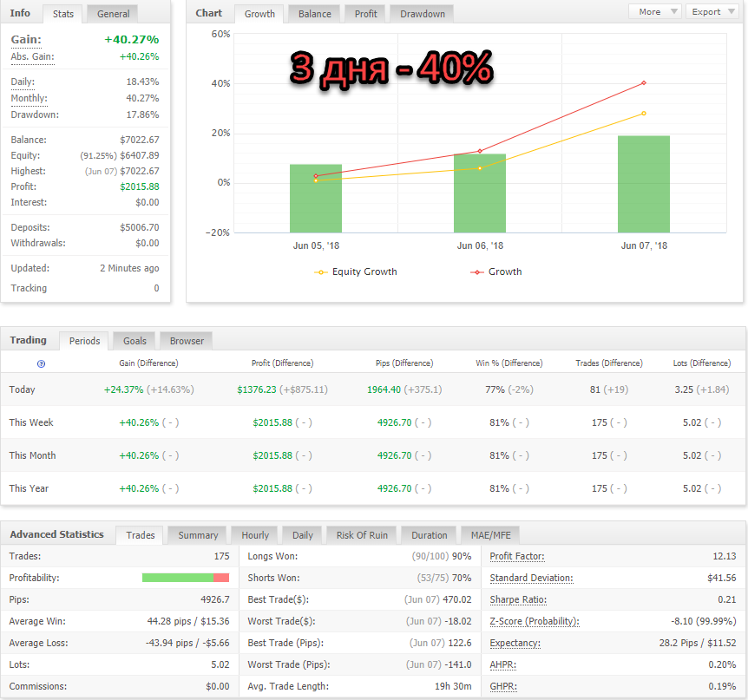Viewport: 748px width, 700px height.
Task: Open the Daily tab in Advanced Statistics
Action: click(x=303, y=535)
